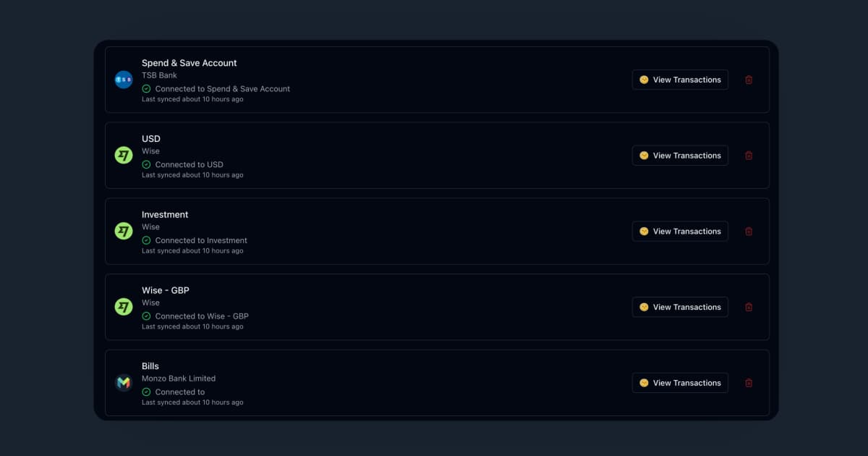Click the green connected status icon for Bills
The height and width of the screenshot is (456, 868).
[146, 392]
